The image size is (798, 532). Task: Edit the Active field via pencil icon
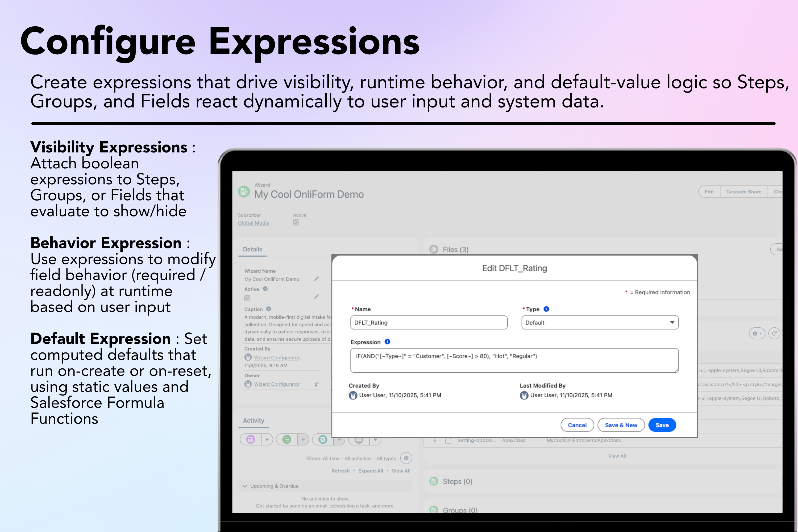pos(317,297)
